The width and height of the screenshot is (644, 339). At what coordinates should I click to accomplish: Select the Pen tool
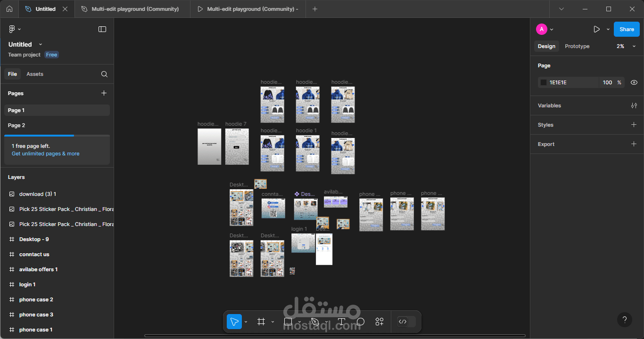tap(315, 322)
